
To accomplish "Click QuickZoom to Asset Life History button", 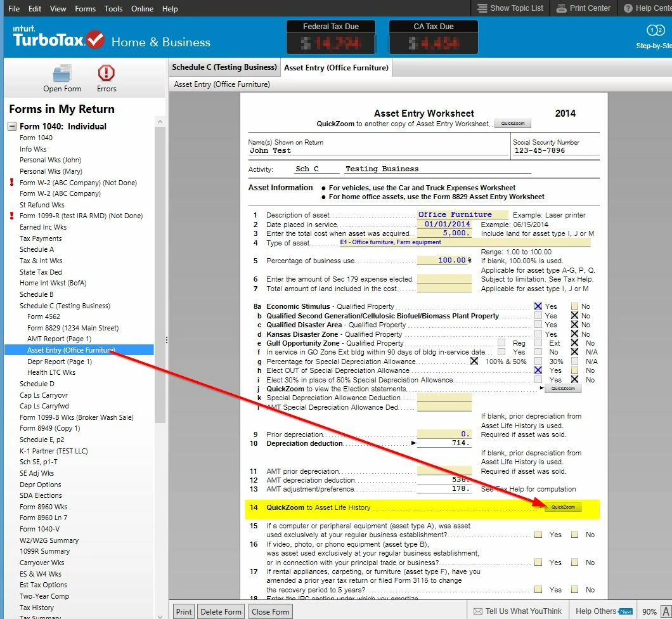I will [x=563, y=507].
